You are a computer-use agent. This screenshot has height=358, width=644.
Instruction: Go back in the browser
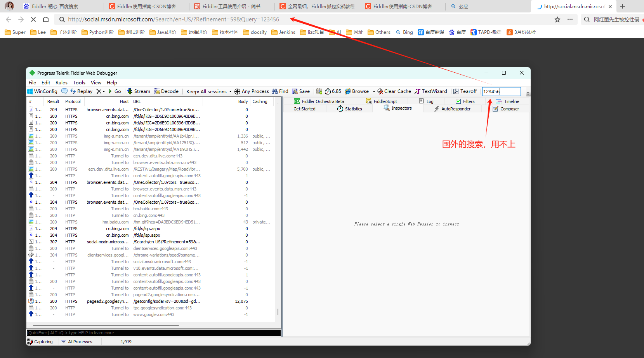pos(9,19)
